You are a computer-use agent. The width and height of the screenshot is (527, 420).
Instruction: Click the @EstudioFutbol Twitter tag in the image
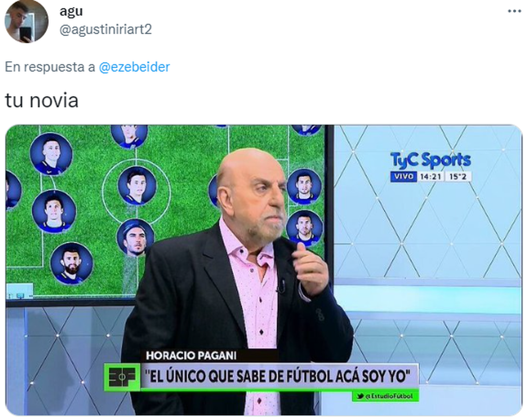386,396
